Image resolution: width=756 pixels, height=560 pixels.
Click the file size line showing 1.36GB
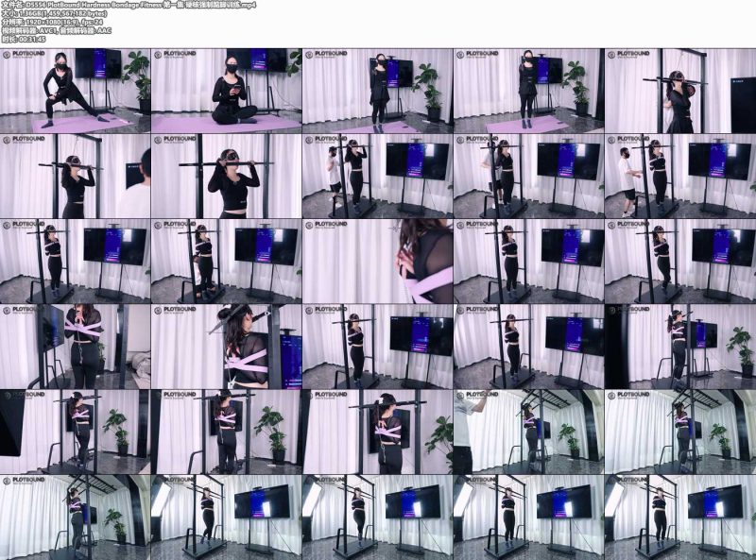coord(54,13)
